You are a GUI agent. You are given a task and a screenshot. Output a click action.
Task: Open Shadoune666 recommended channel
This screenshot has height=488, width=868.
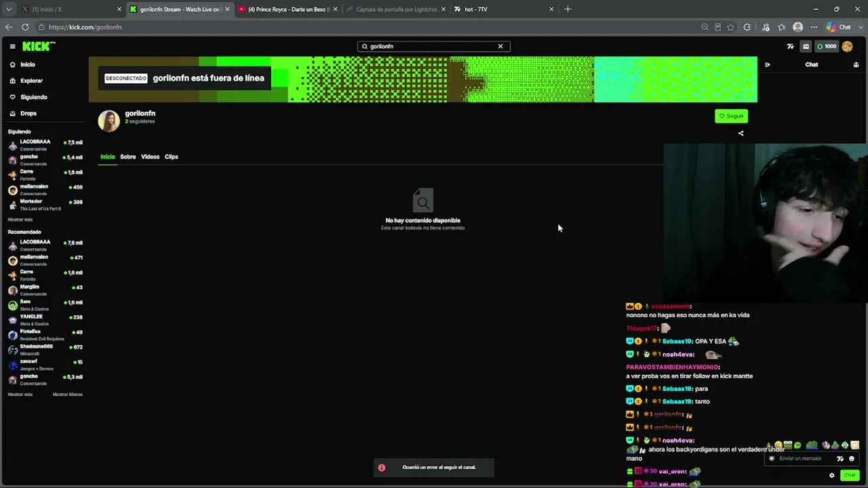coord(45,350)
